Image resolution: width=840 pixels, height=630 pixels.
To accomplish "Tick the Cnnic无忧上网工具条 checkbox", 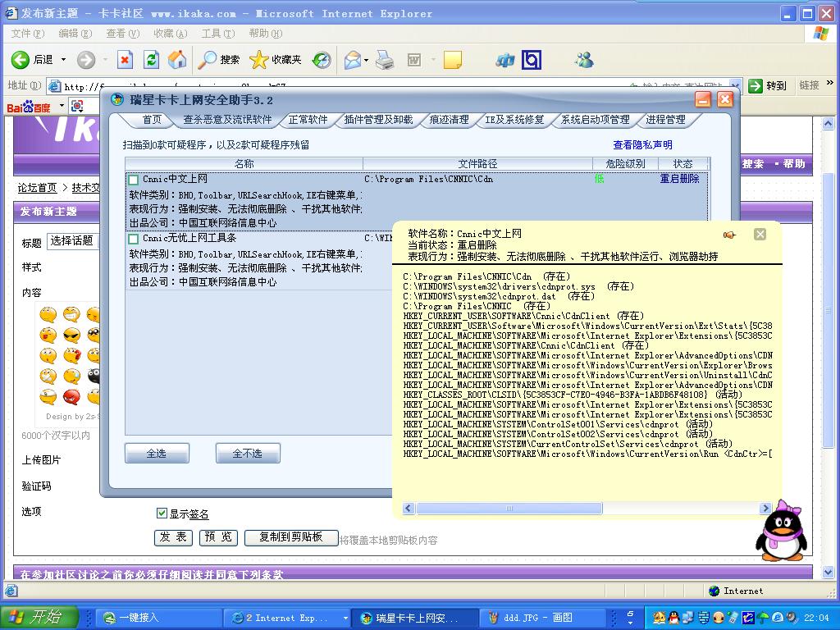I will point(134,239).
